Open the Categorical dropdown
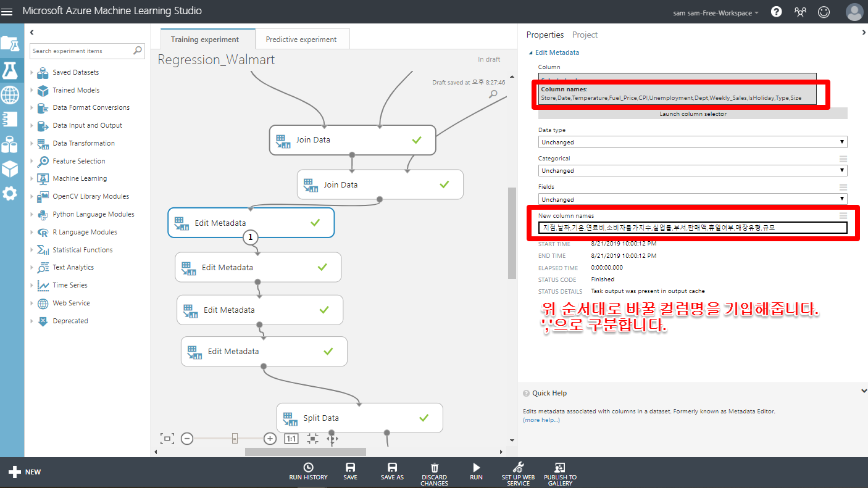868x488 pixels. (x=693, y=170)
